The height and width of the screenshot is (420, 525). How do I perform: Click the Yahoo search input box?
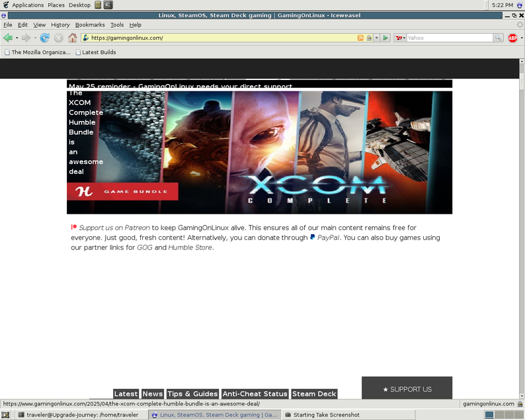(450, 38)
